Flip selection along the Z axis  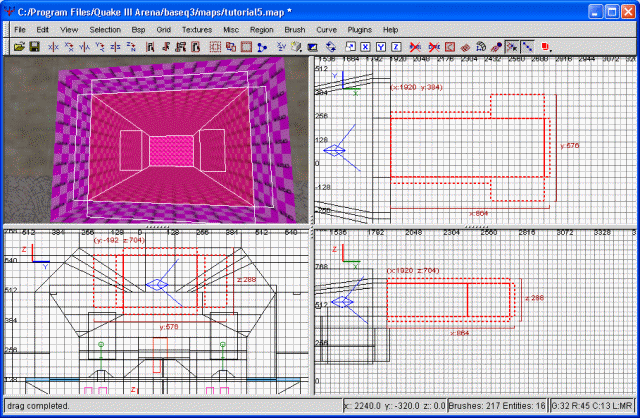pos(115,47)
